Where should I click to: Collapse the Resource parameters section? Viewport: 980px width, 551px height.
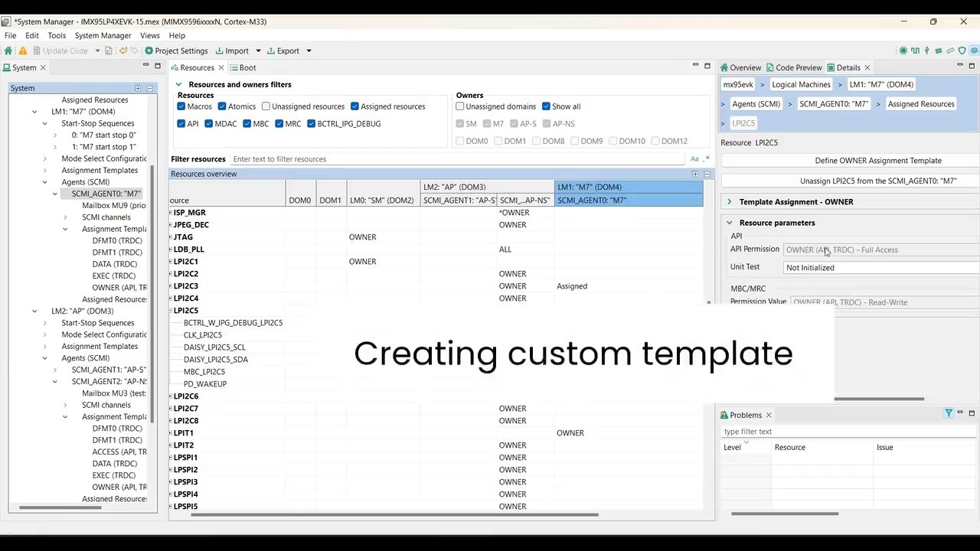tap(729, 223)
